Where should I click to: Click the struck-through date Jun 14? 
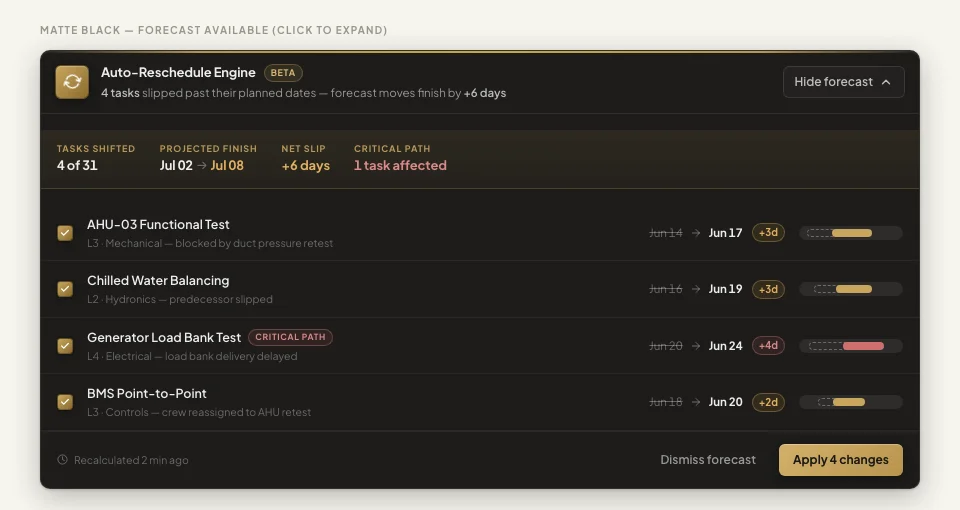point(666,233)
